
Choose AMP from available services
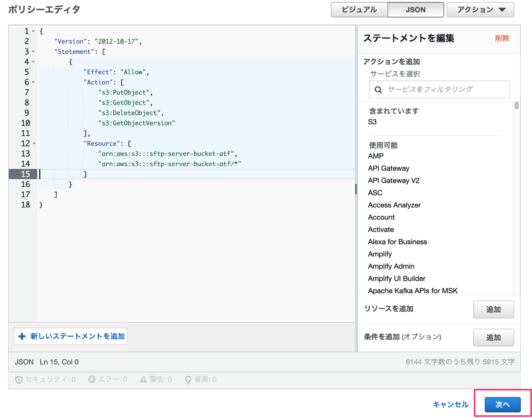pyautogui.click(x=376, y=156)
